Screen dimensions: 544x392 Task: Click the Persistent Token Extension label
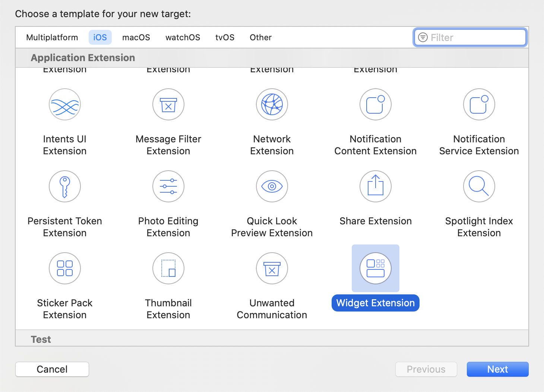click(x=65, y=227)
